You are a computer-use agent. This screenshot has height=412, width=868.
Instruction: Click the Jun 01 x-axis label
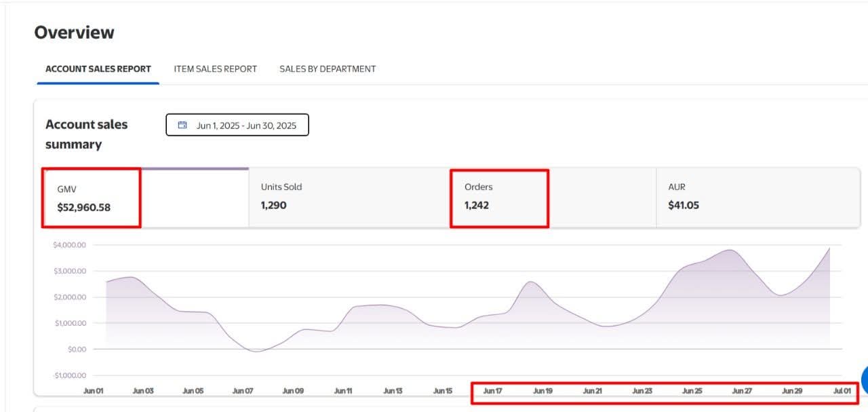(94, 391)
